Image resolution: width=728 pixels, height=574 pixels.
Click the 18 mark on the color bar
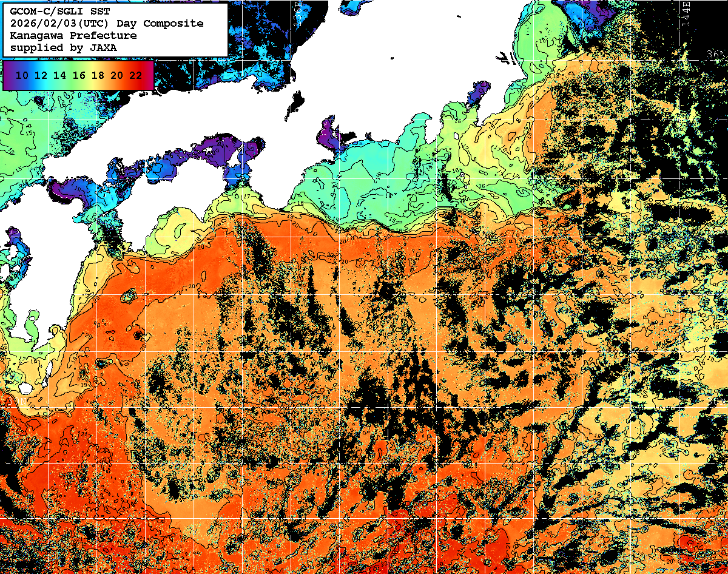click(x=98, y=75)
